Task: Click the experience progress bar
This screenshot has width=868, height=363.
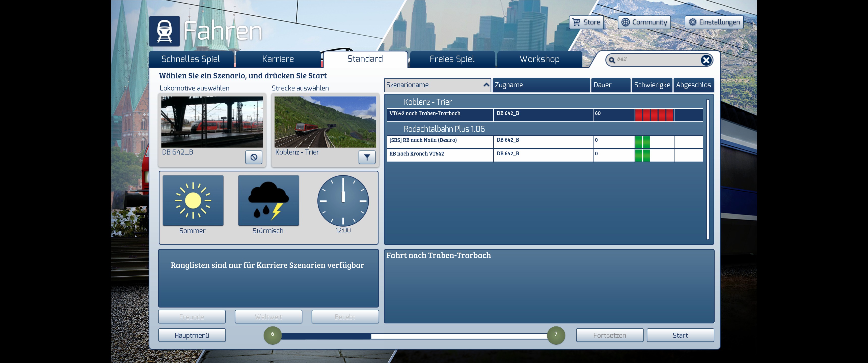Action: point(415,336)
